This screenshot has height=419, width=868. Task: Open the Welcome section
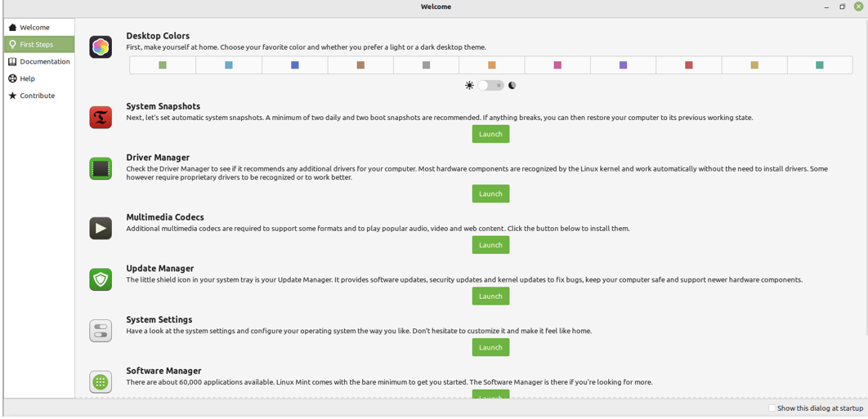point(38,27)
